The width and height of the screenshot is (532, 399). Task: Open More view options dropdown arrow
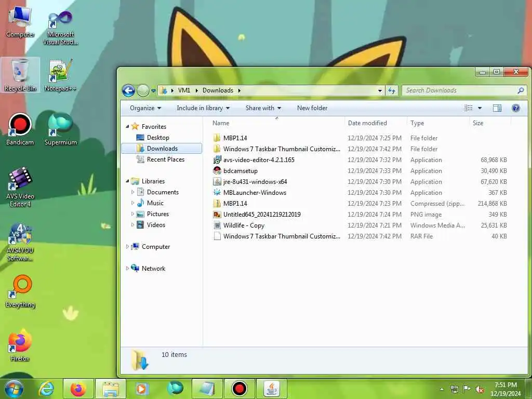[480, 108]
